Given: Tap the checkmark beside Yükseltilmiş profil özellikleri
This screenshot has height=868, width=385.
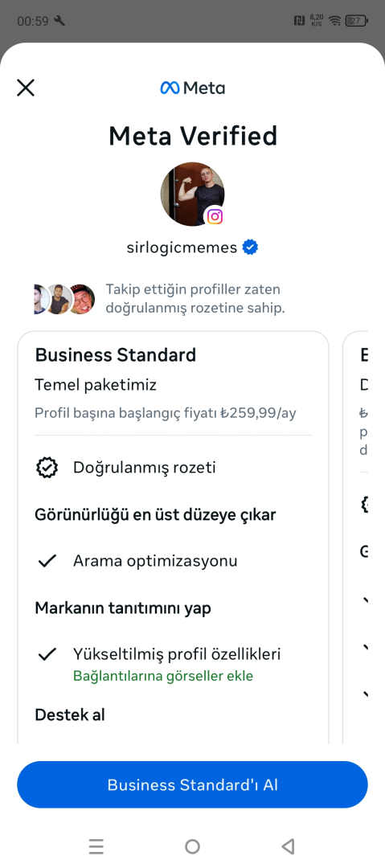Looking at the screenshot, I should (47, 654).
